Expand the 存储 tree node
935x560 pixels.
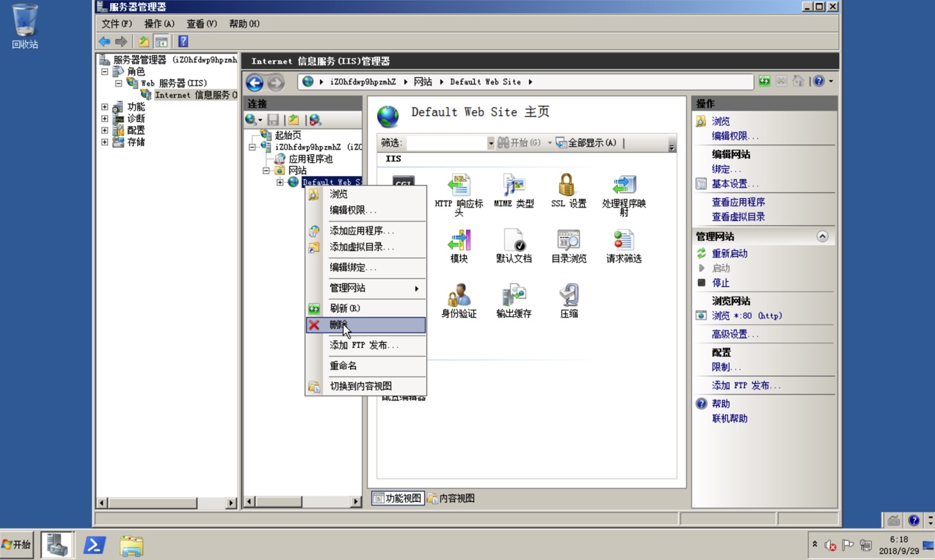click(x=105, y=142)
